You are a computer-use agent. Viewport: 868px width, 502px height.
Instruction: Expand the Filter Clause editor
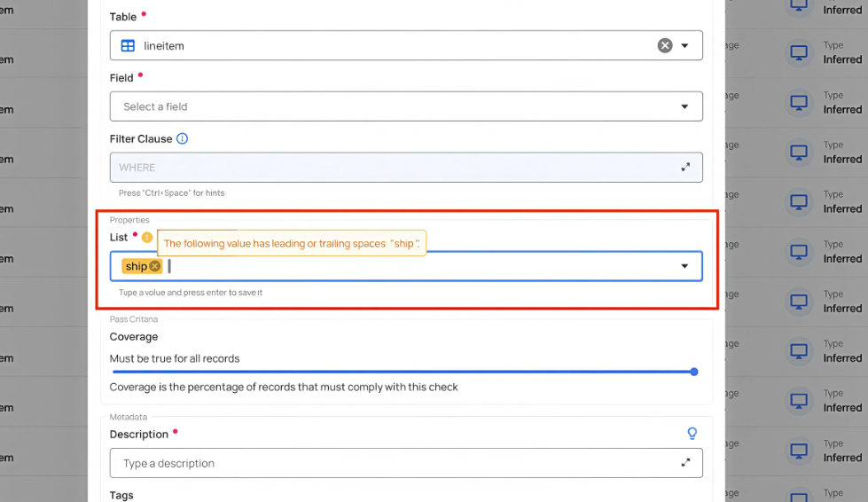[684, 167]
